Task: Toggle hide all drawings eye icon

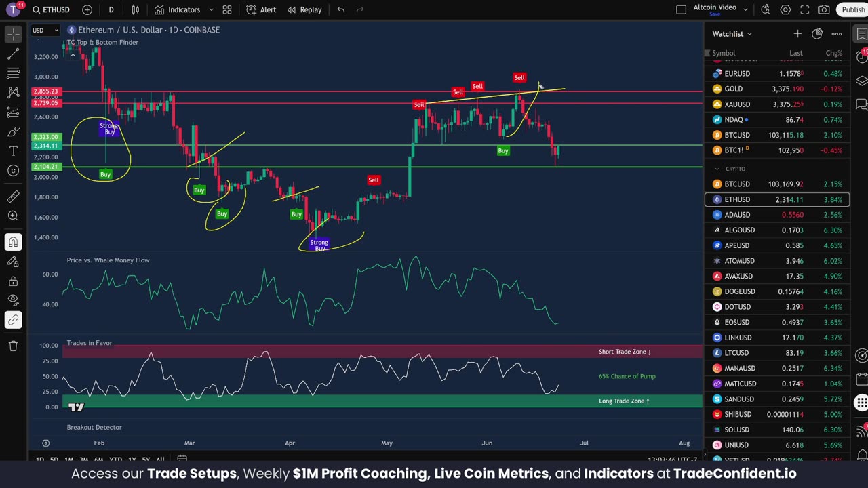Action: (x=13, y=300)
